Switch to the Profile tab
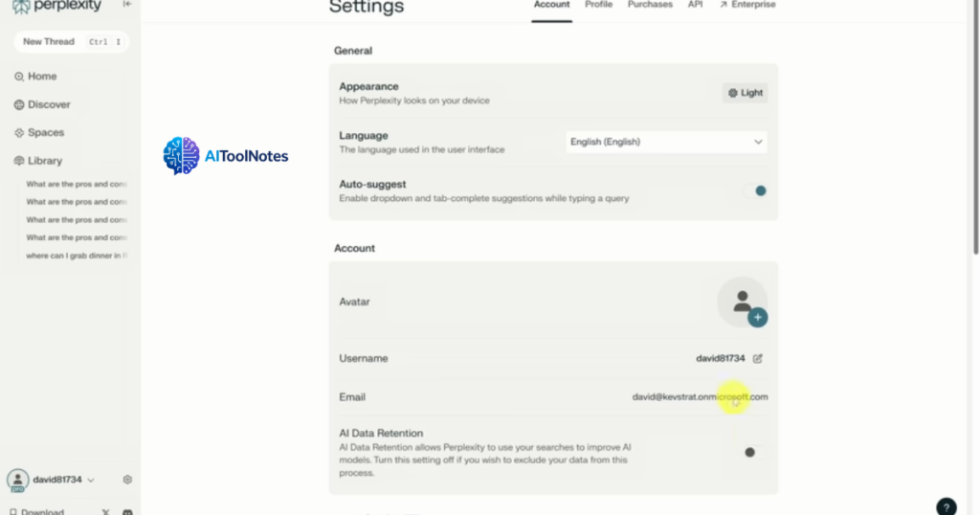 click(598, 5)
